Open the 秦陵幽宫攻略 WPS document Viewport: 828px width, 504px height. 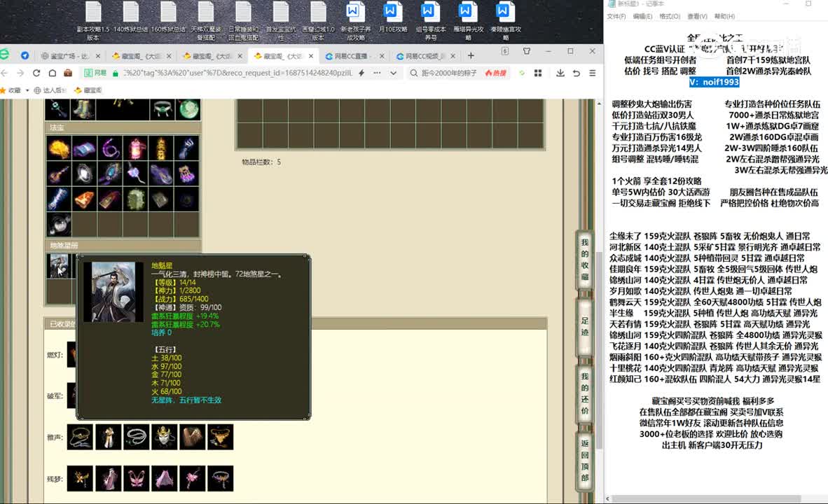(x=505, y=20)
